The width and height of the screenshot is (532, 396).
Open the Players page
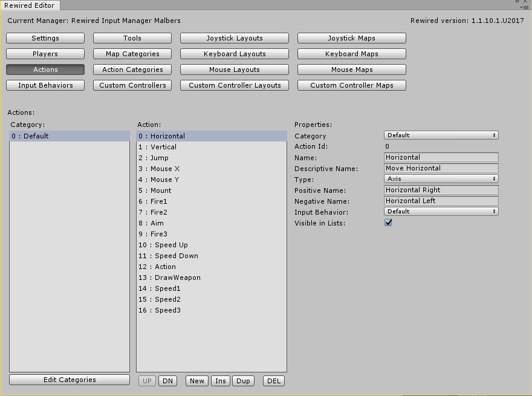tap(45, 54)
